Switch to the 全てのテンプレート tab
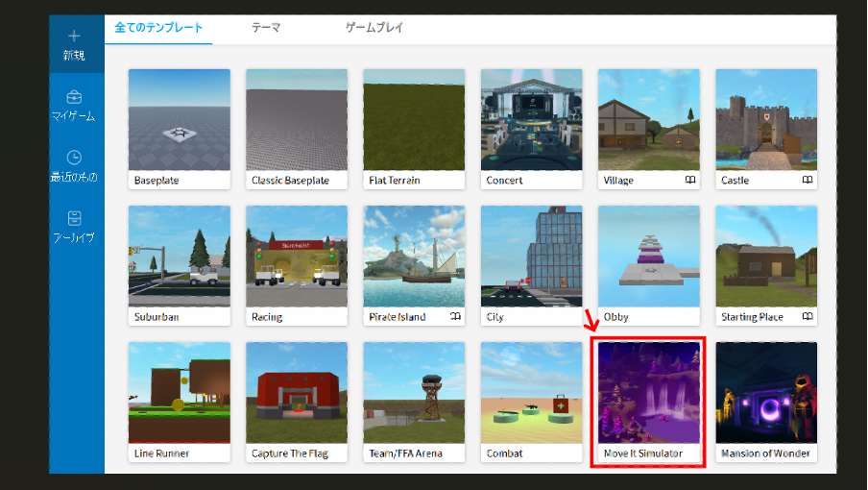868x490 pixels. (x=158, y=28)
